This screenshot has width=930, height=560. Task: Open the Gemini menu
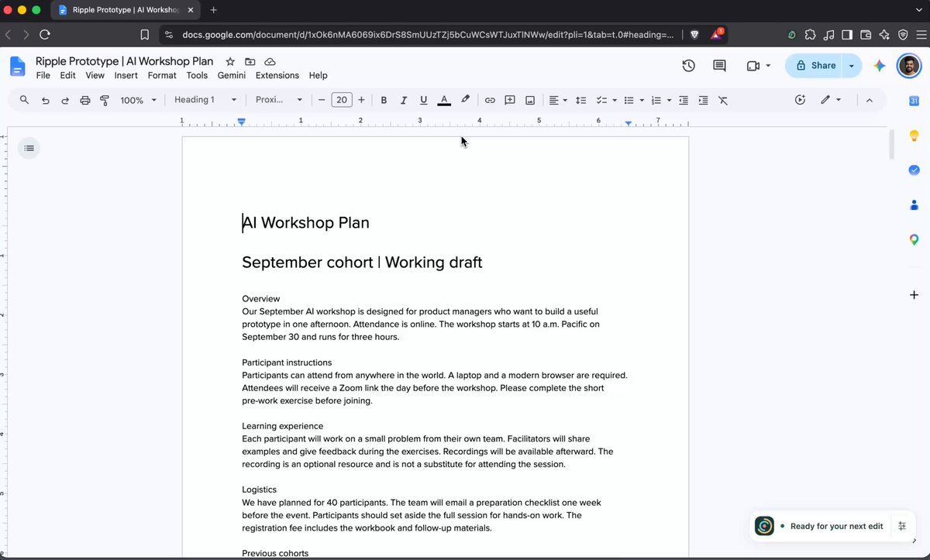pyautogui.click(x=232, y=75)
